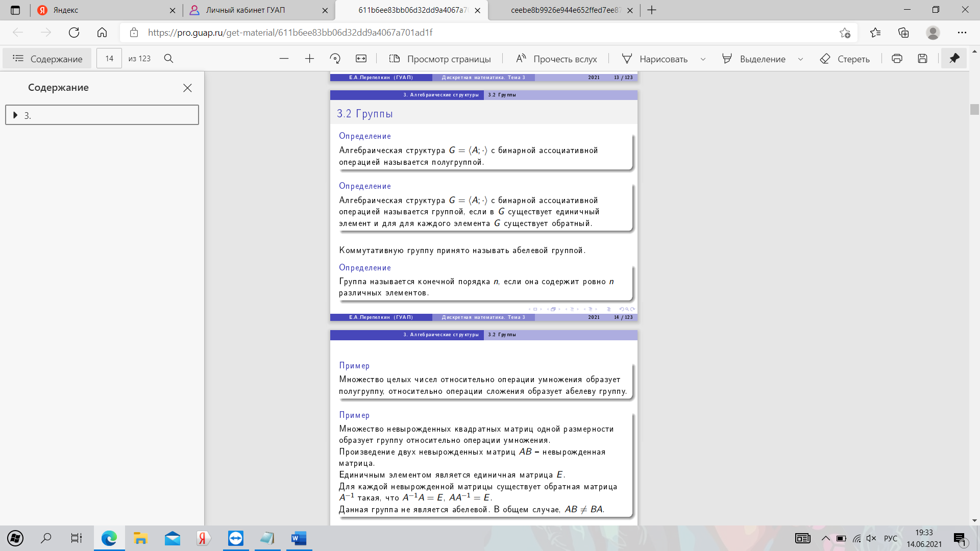Open the Collections panel
The height and width of the screenshot is (551, 980).
[903, 33]
